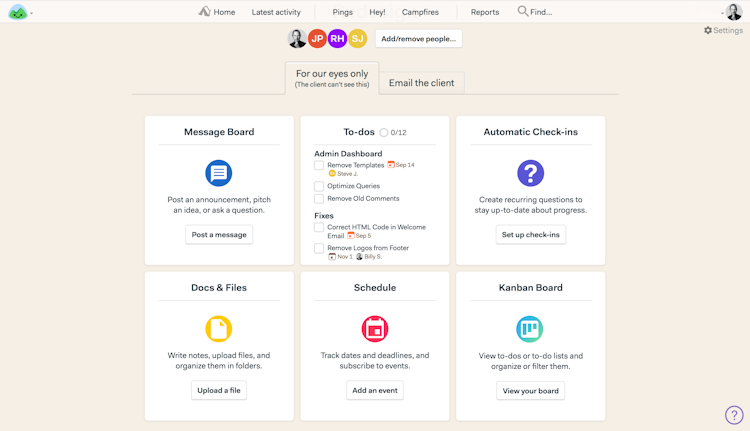Open the profile avatar menu at top right
Image resolution: width=750 pixels, height=431 pixels.
point(734,12)
